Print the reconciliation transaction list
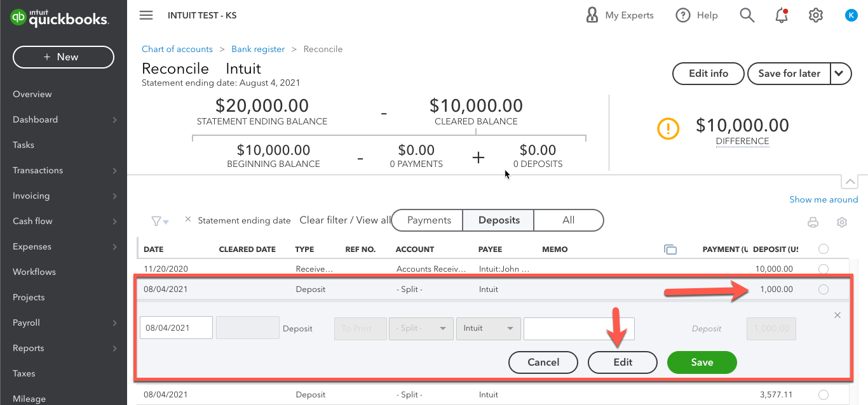 pyautogui.click(x=813, y=222)
